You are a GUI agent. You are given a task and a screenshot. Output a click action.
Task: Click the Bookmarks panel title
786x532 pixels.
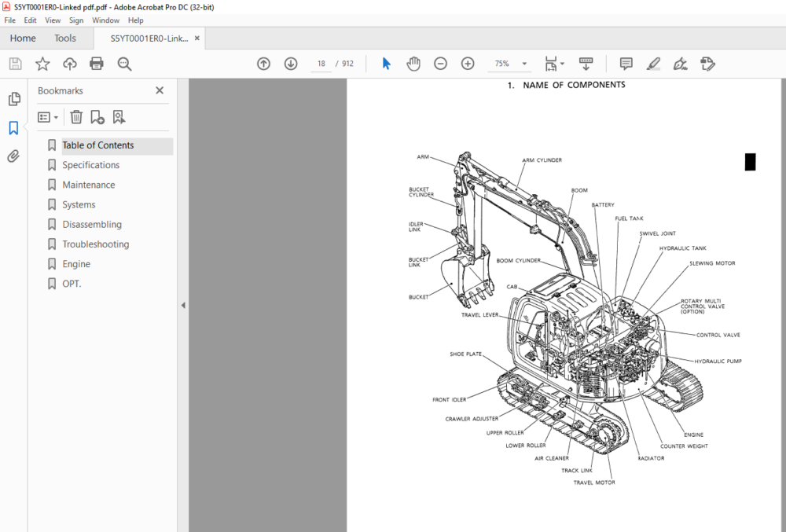61,90
